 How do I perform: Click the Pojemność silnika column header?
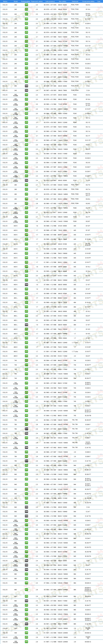pyautogui.click(x=37, y=1)
